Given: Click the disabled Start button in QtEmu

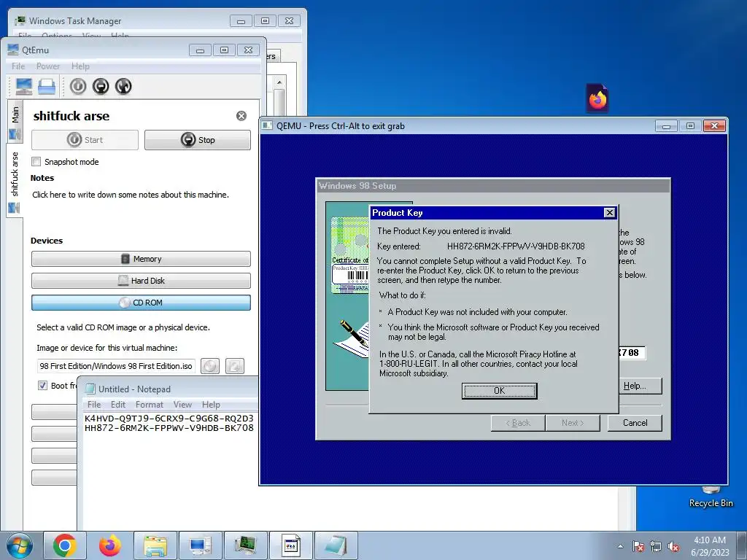Looking at the screenshot, I should (x=85, y=140).
